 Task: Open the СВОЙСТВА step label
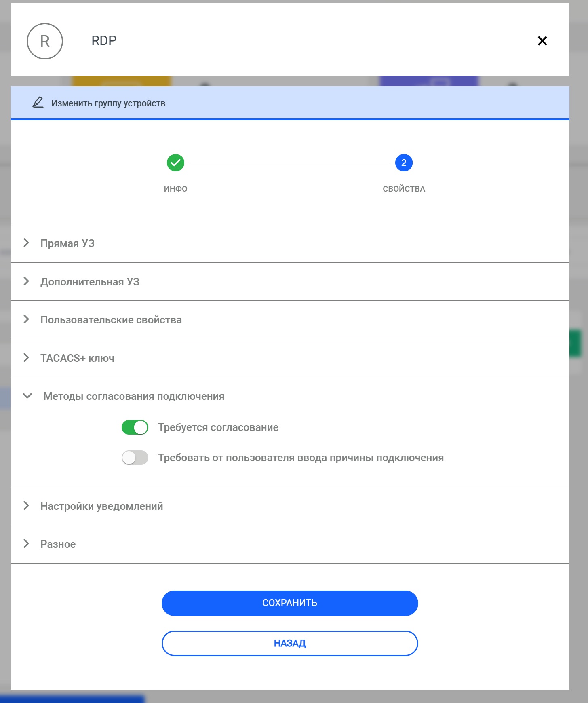(x=404, y=189)
